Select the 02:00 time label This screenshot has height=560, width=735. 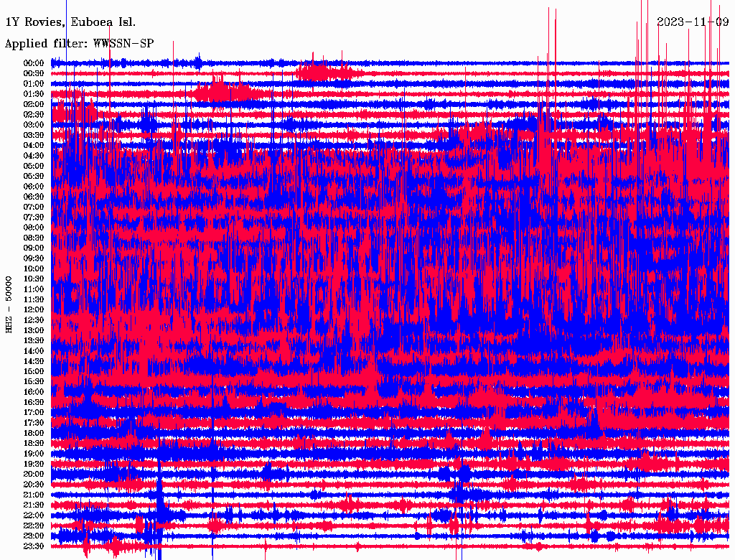(x=34, y=104)
